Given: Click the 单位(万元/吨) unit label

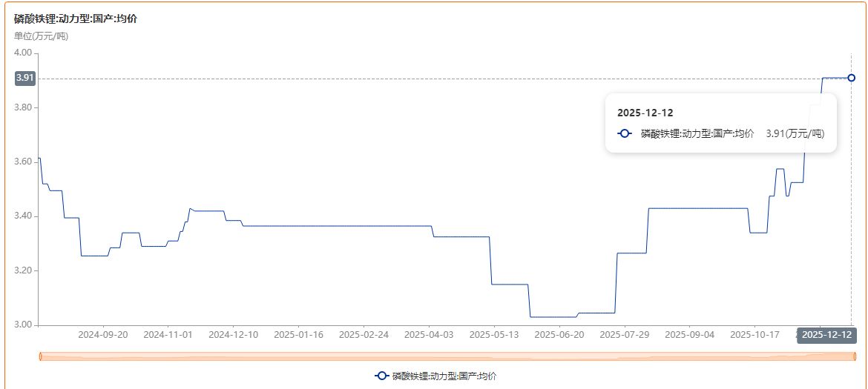Looking at the screenshot, I should [42, 36].
